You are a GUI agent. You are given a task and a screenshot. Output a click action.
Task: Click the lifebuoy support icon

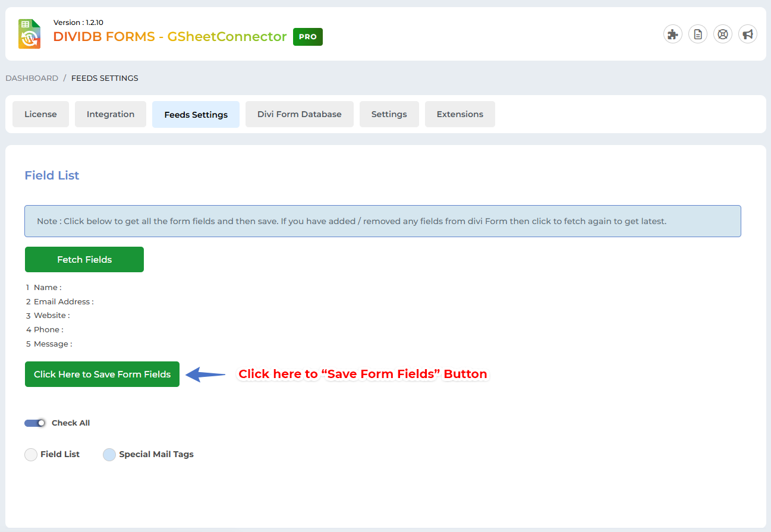(x=722, y=34)
